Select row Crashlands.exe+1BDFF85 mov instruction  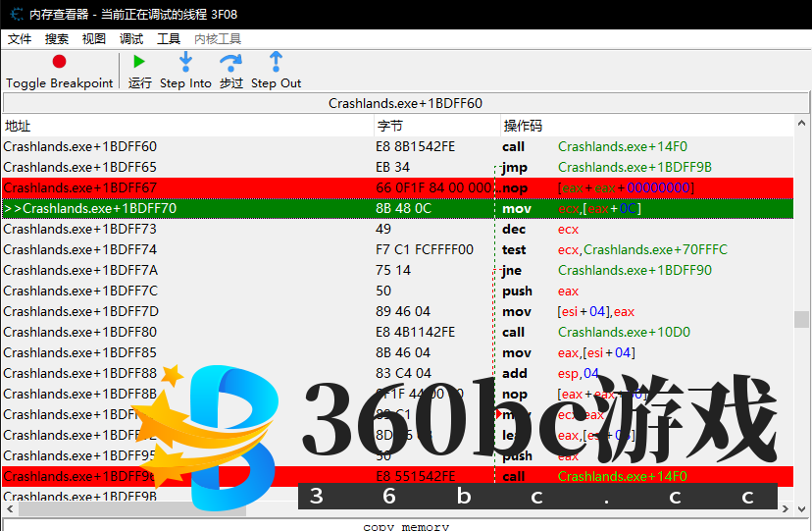tap(398, 352)
